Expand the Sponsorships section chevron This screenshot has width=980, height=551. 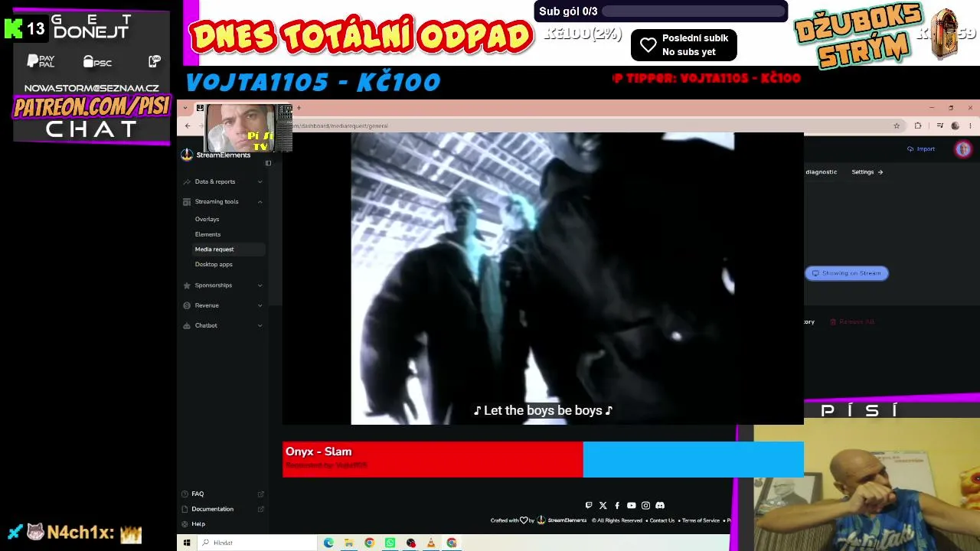click(x=260, y=285)
